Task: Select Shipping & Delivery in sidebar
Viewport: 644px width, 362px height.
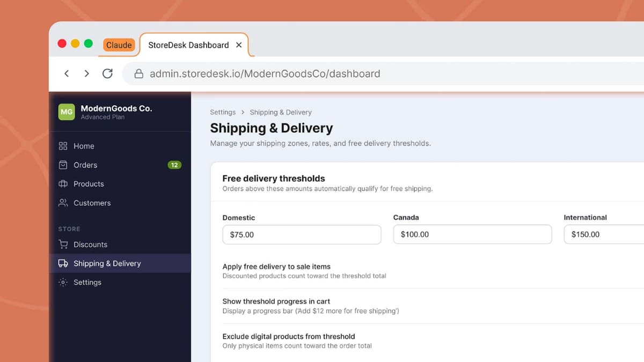Action: click(120, 263)
